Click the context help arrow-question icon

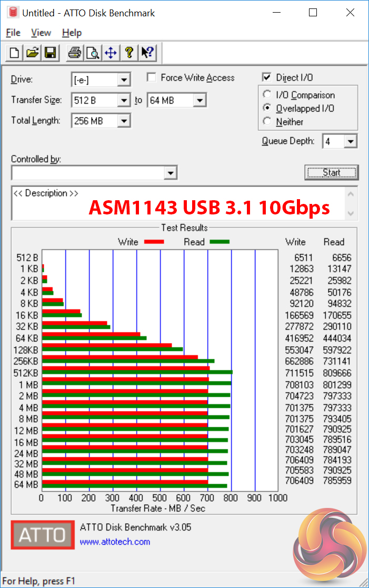147,53
